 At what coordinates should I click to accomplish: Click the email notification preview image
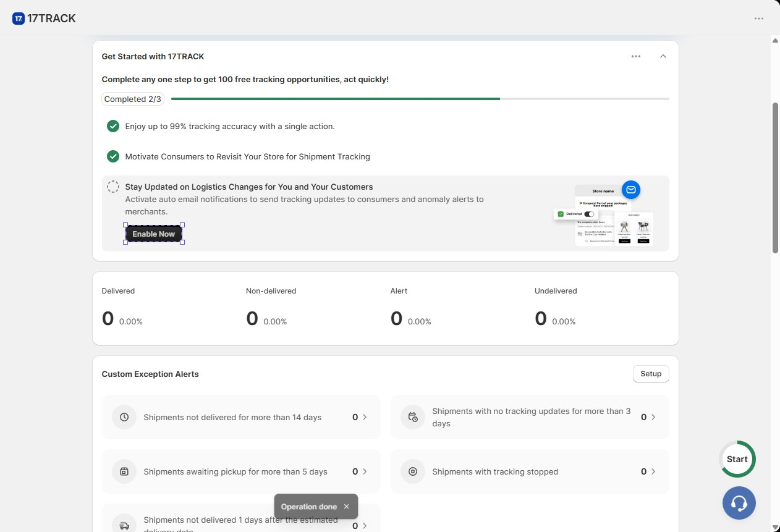click(604, 214)
